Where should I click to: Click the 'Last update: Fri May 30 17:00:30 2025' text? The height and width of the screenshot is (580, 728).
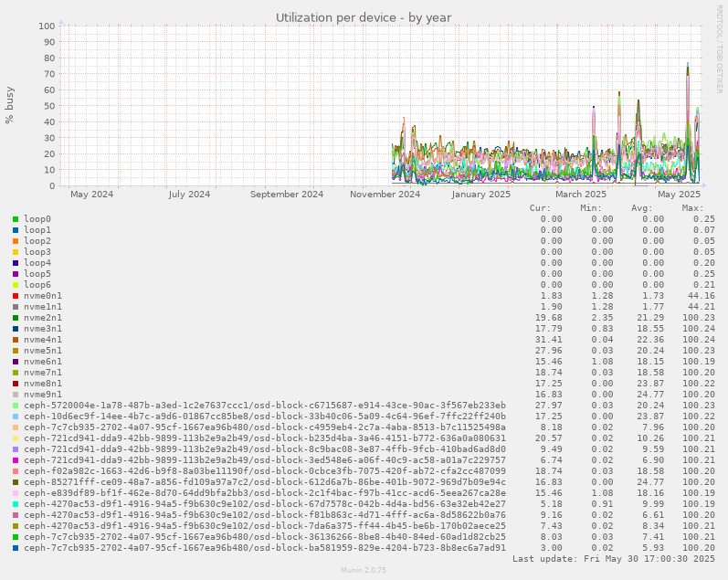click(614, 559)
